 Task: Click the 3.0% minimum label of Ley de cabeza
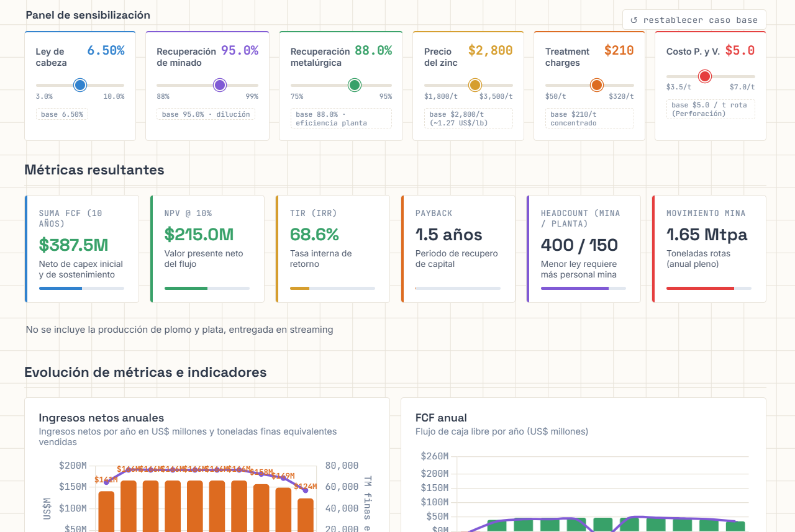[x=44, y=96]
